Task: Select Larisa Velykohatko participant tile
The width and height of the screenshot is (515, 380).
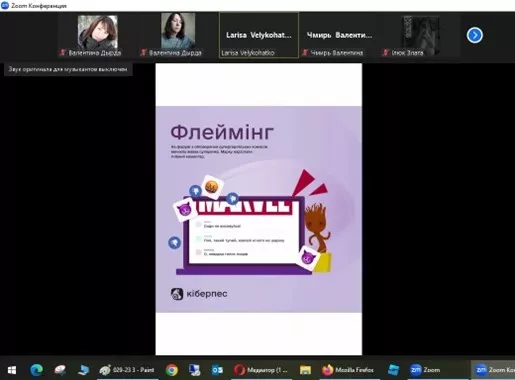Action: click(259, 35)
